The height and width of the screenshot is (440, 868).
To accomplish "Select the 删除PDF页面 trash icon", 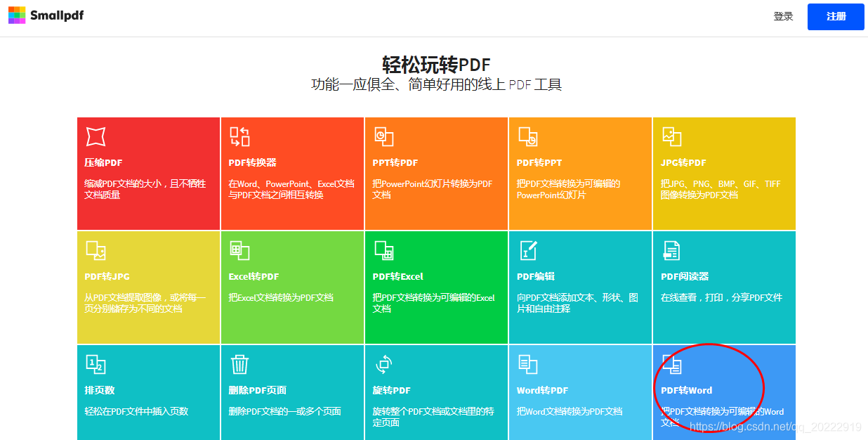I will click(239, 364).
